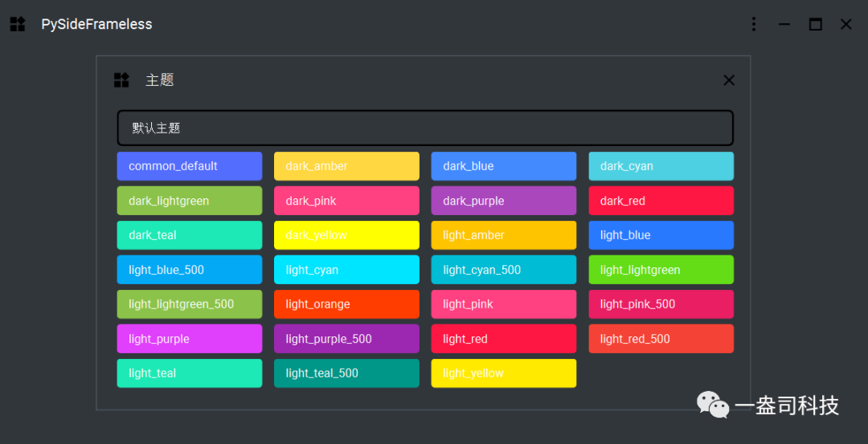Select the dark_lightgreen theme
868x444 pixels.
(190, 201)
